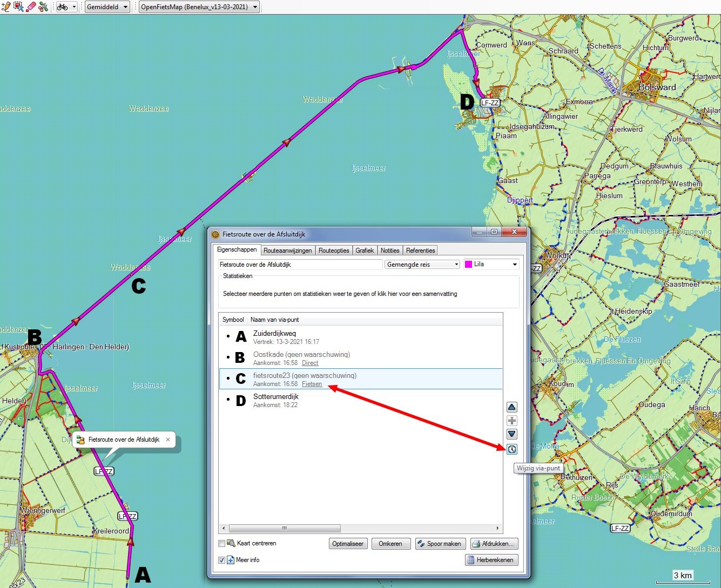Open the Gemengde reis activity dropdown

tap(422, 265)
